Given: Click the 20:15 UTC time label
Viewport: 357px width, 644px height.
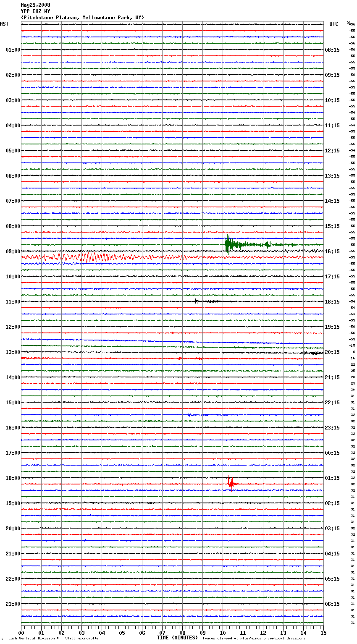Looking at the screenshot, I should [x=332, y=352].
